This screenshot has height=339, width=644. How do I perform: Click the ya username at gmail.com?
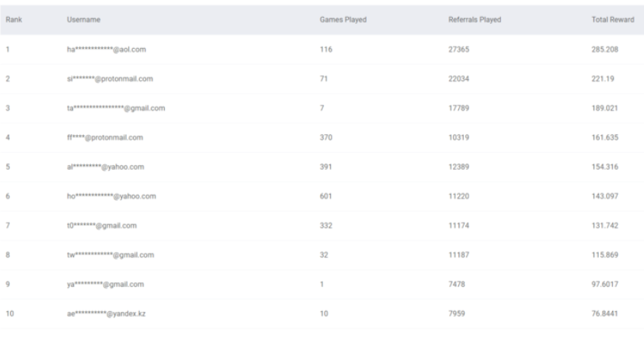pos(106,284)
